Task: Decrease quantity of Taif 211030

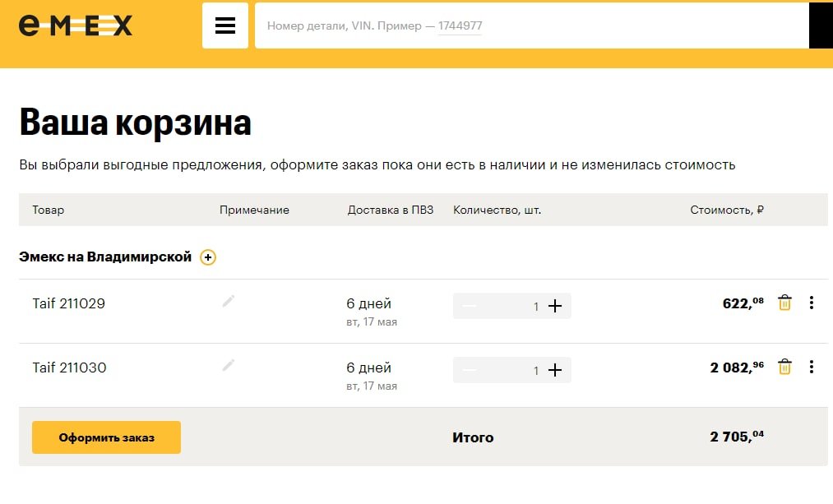Action: (470, 370)
